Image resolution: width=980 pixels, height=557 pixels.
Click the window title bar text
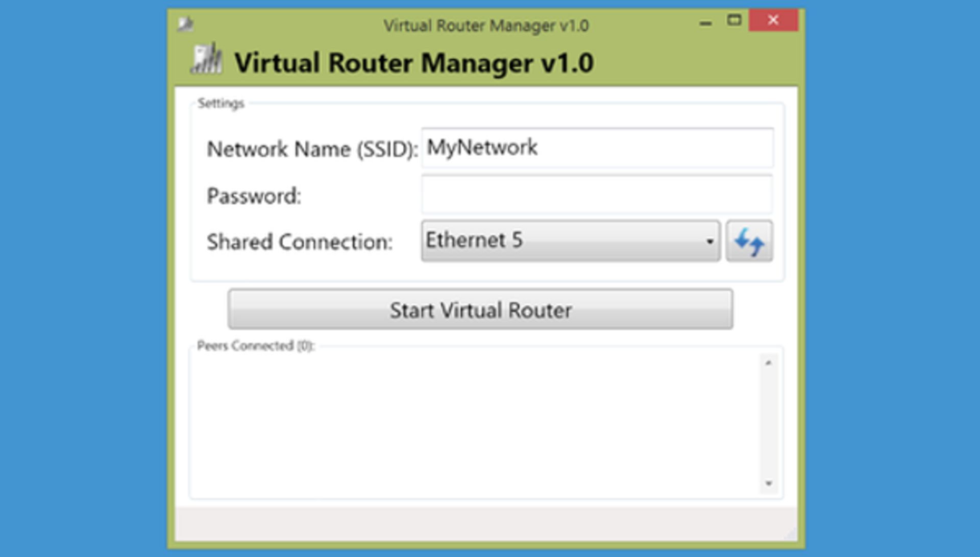[x=486, y=25]
